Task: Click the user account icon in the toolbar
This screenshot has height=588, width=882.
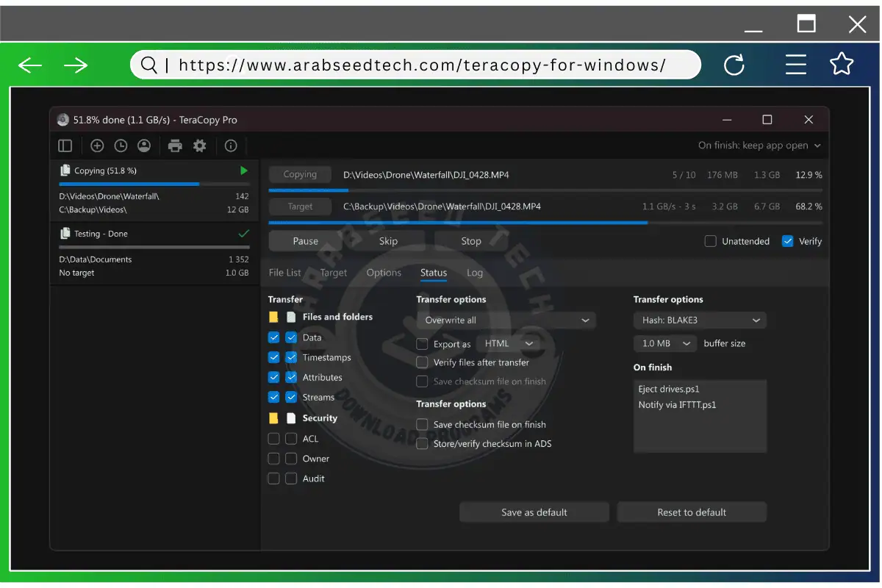Action: pyautogui.click(x=144, y=146)
